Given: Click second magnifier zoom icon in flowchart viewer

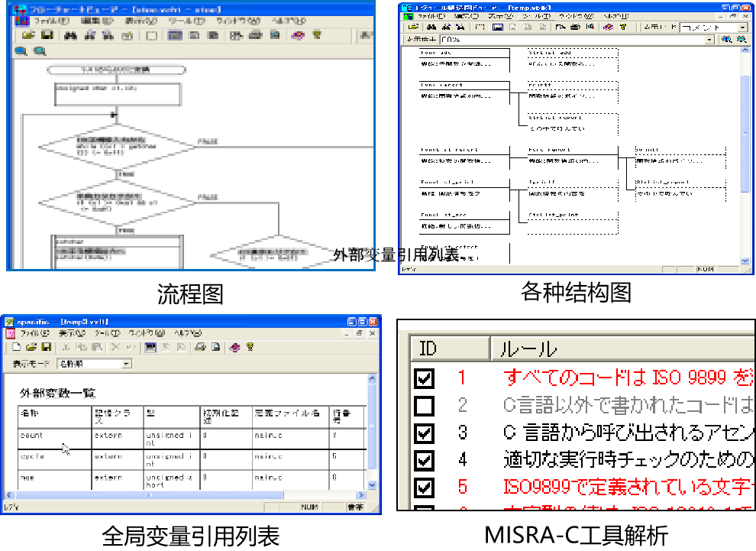Looking at the screenshot, I should point(39,50).
